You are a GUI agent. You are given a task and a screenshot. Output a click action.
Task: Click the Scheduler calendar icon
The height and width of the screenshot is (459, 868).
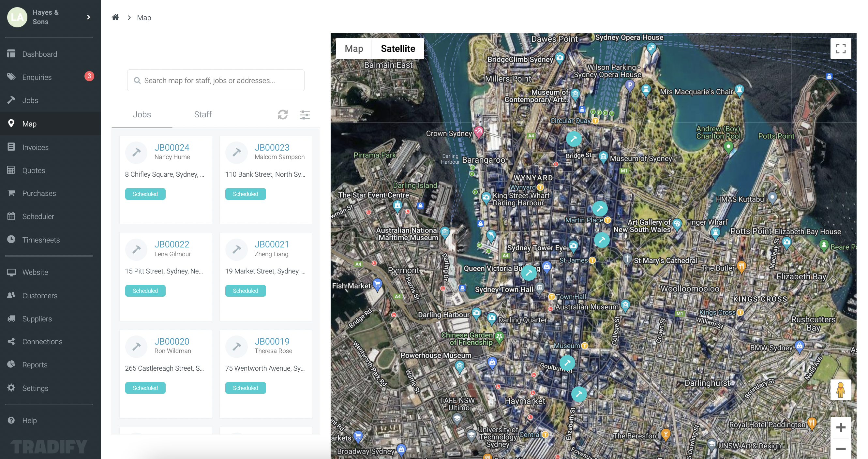pyautogui.click(x=11, y=216)
